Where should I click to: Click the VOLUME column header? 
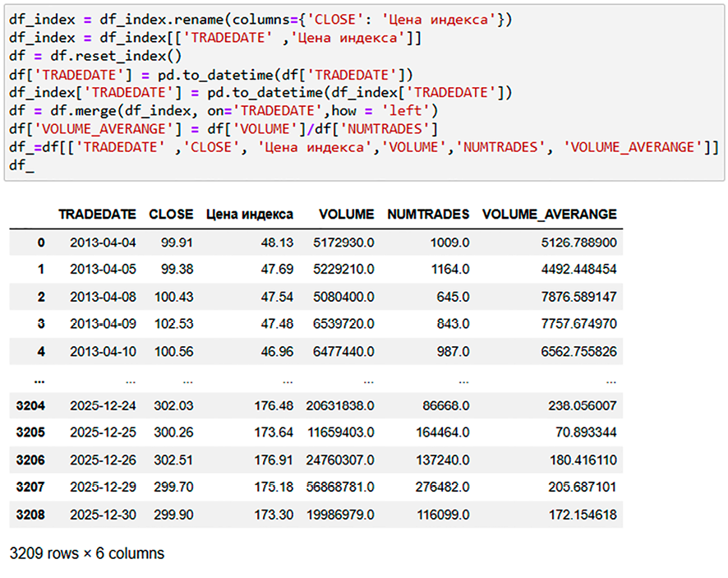pyautogui.click(x=346, y=214)
